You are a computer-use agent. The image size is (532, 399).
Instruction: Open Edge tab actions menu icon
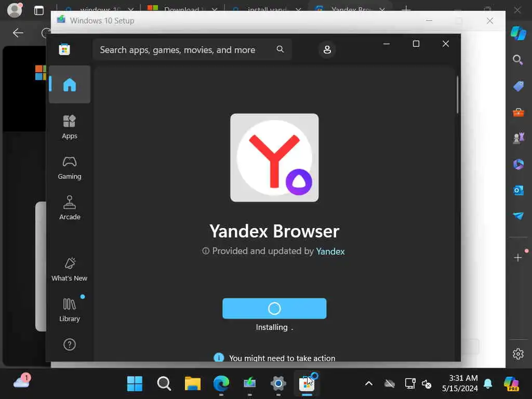coord(39,10)
